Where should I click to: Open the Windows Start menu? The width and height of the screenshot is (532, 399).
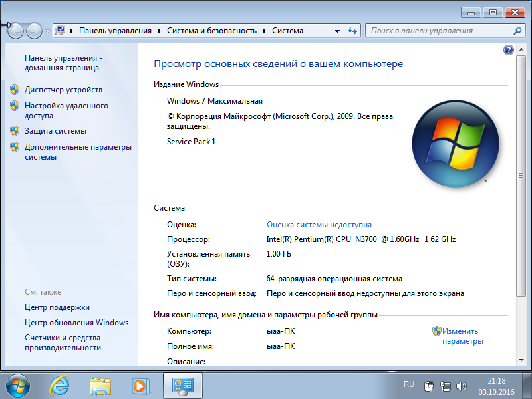[x=18, y=386]
